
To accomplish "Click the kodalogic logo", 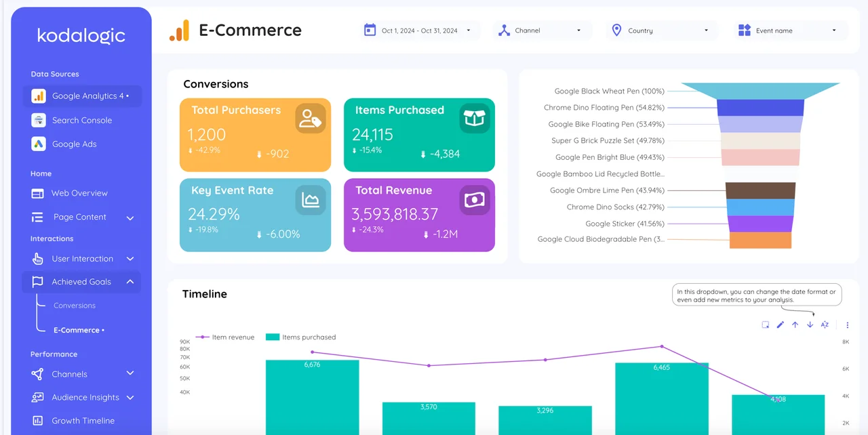I will pos(81,35).
